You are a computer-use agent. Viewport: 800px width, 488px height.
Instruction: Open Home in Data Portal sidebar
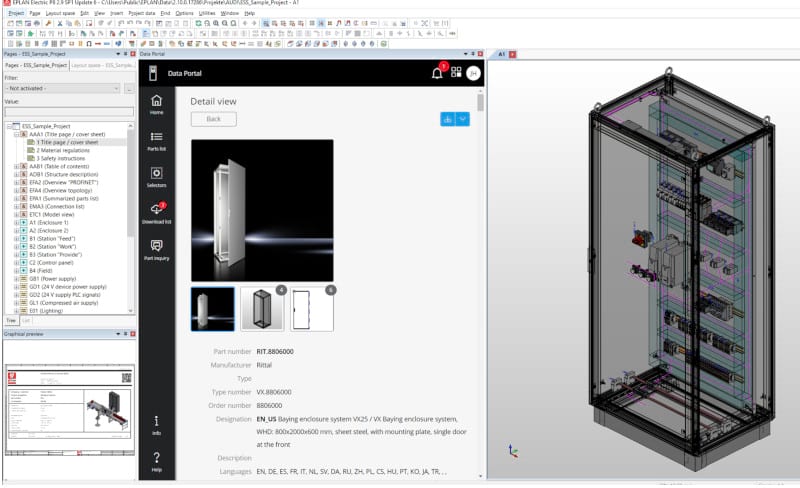pos(156,103)
